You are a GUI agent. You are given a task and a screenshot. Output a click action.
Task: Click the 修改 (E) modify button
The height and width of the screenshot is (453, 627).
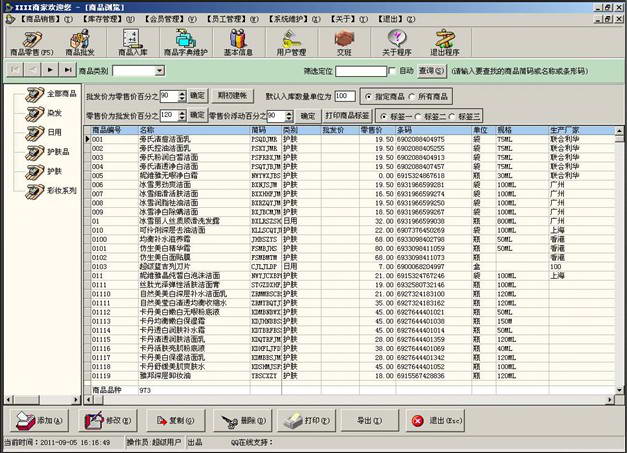click(x=107, y=421)
